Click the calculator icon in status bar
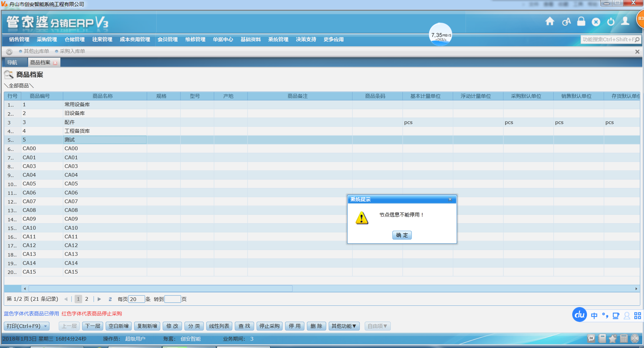The width and height of the screenshot is (644, 348). pos(624,339)
